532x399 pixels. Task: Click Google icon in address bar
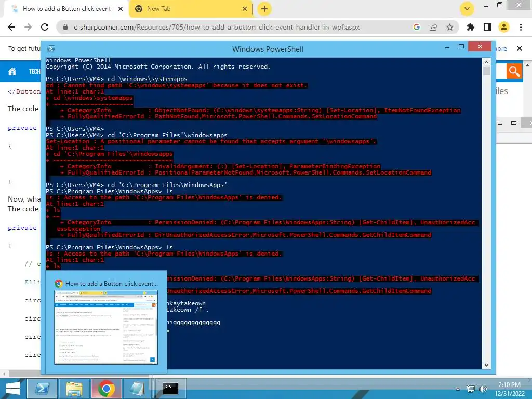tap(417, 27)
